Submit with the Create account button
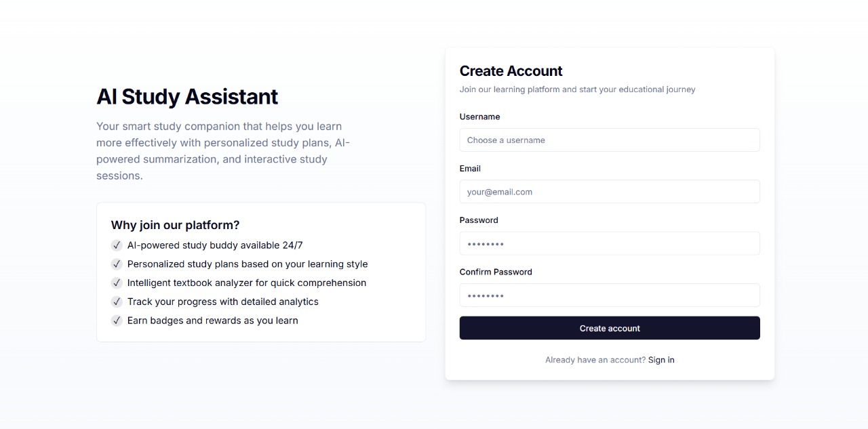 (610, 328)
